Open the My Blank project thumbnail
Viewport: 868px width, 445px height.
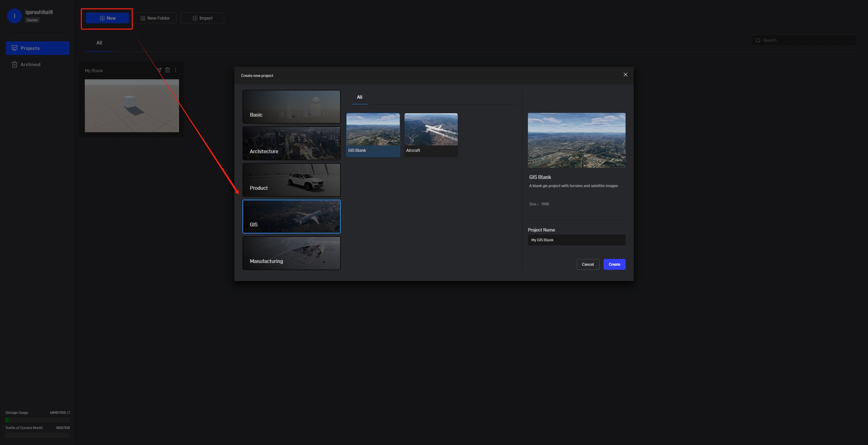pos(132,106)
